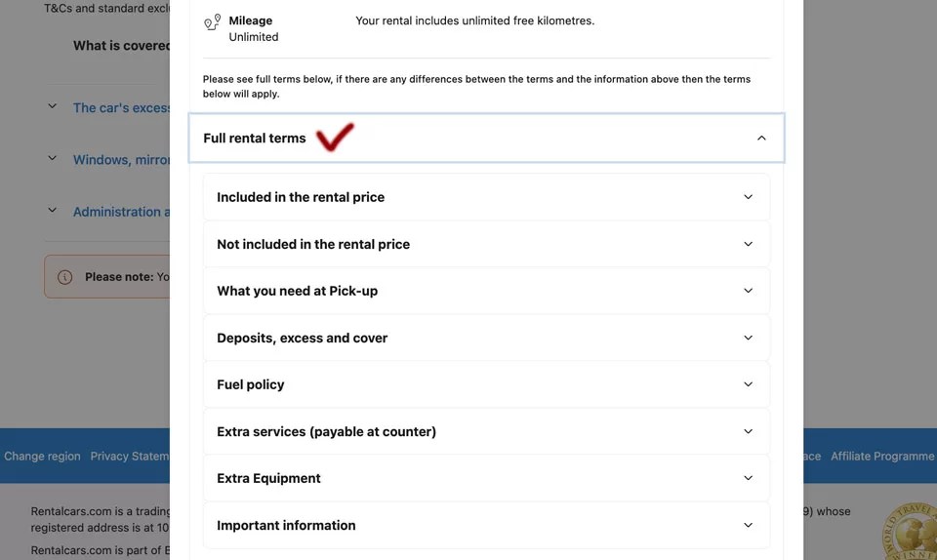Click the Change region footer link
This screenshot has width=937, height=560.
[42, 456]
